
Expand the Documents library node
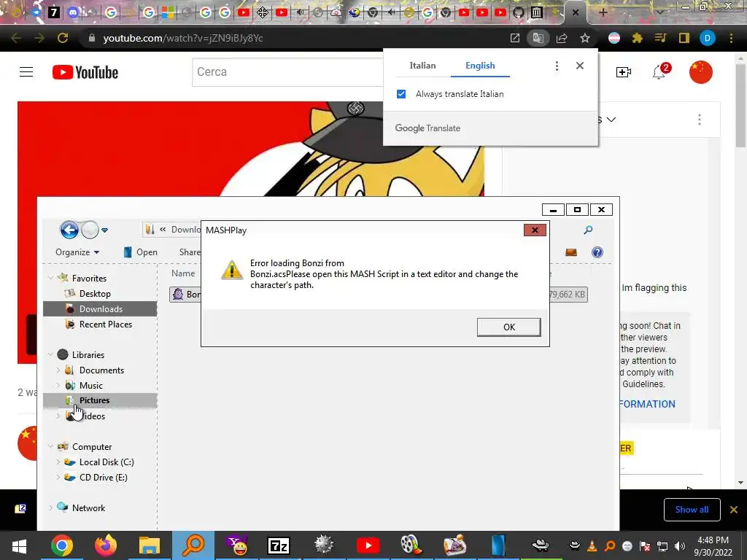click(x=58, y=370)
